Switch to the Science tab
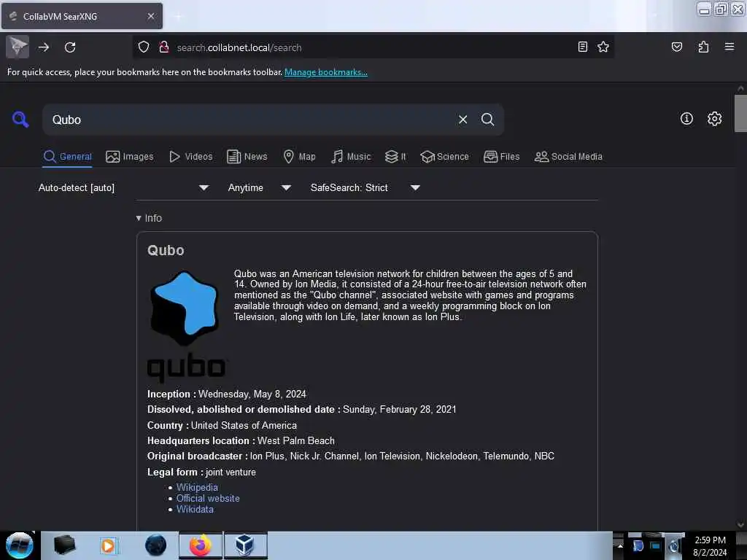 [x=444, y=157]
